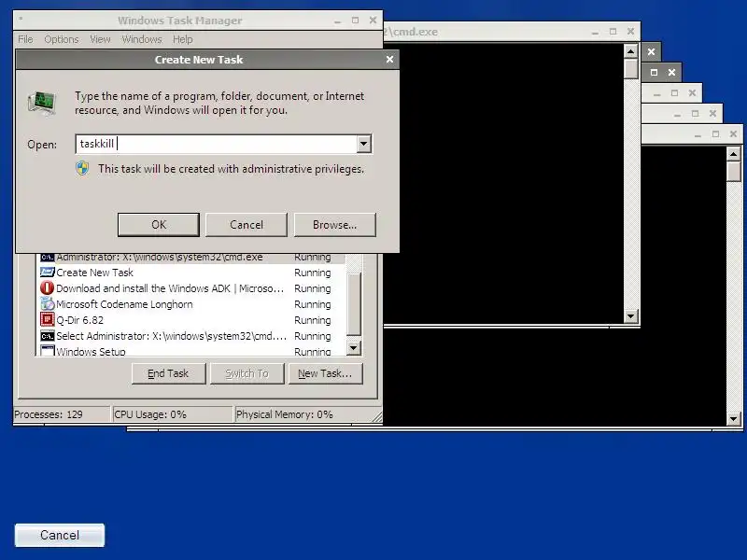Close the Windows Task Manager window
This screenshot has height=560, width=747.
(373, 21)
